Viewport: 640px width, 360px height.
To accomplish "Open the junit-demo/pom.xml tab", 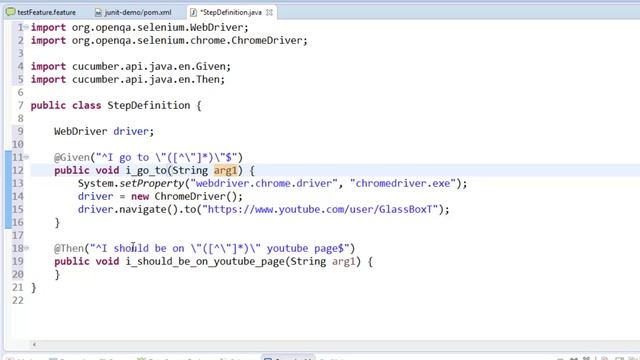I will pyautogui.click(x=133, y=12).
